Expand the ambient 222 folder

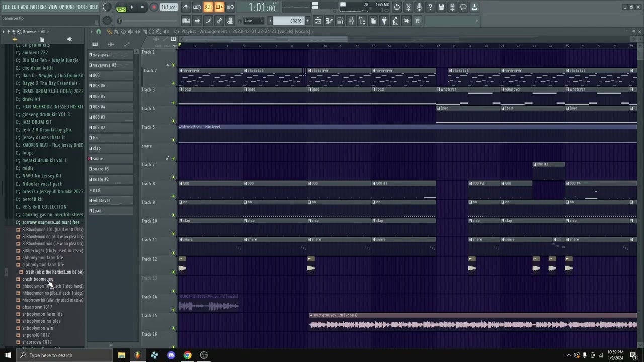click(35, 53)
